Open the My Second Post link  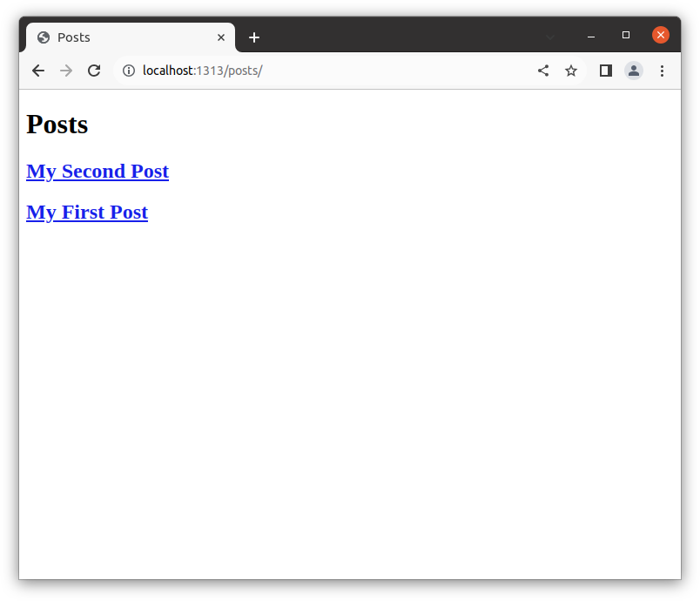point(98,171)
